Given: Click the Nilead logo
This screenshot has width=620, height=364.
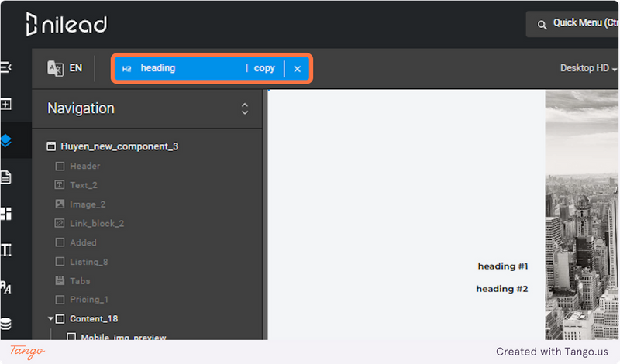Looking at the screenshot, I should (67, 24).
